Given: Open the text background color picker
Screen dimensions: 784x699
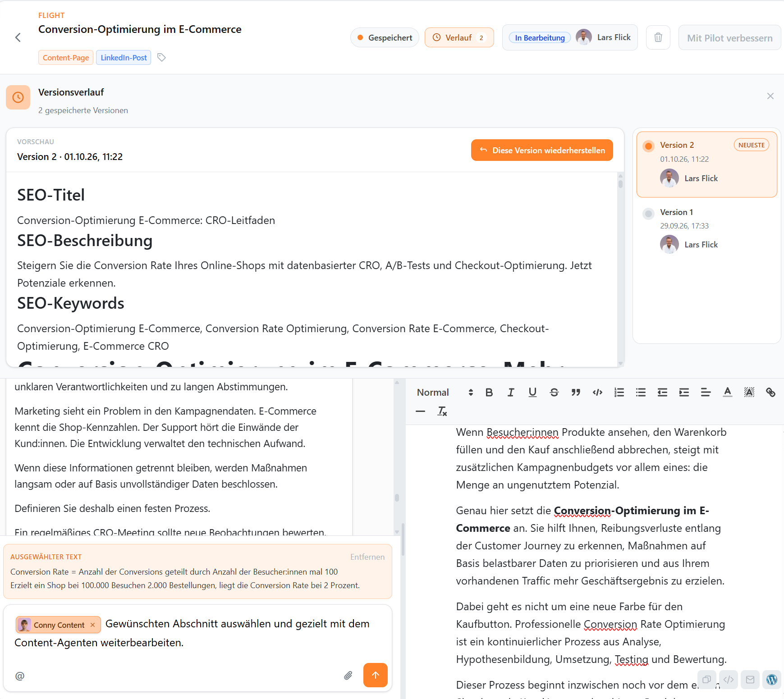Looking at the screenshot, I should click(x=749, y=392).
